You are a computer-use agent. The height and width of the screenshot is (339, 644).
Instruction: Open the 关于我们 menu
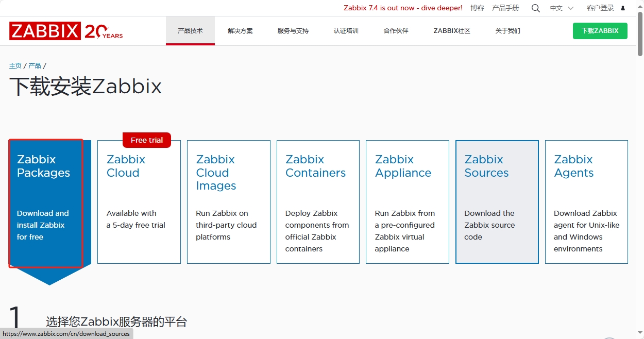pos(507,31)
